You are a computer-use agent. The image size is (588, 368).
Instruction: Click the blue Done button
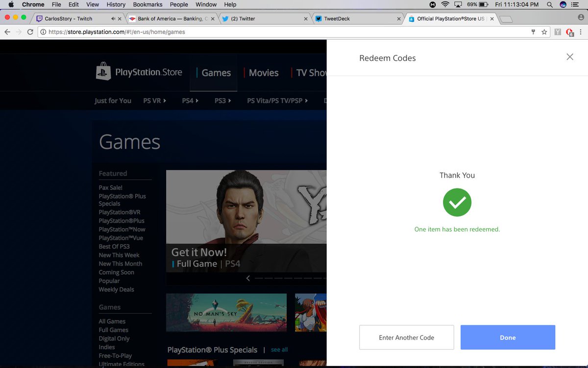click(x=508, y=338)
